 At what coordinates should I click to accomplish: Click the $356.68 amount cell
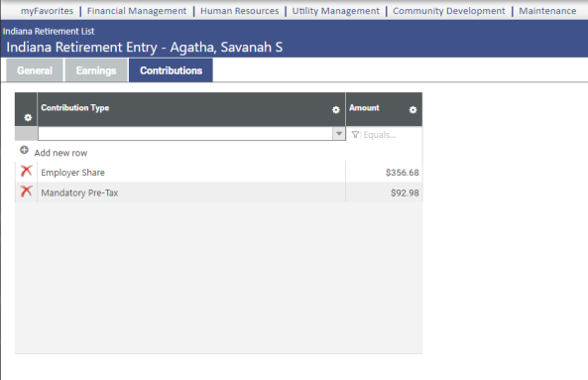click(384, 173)
